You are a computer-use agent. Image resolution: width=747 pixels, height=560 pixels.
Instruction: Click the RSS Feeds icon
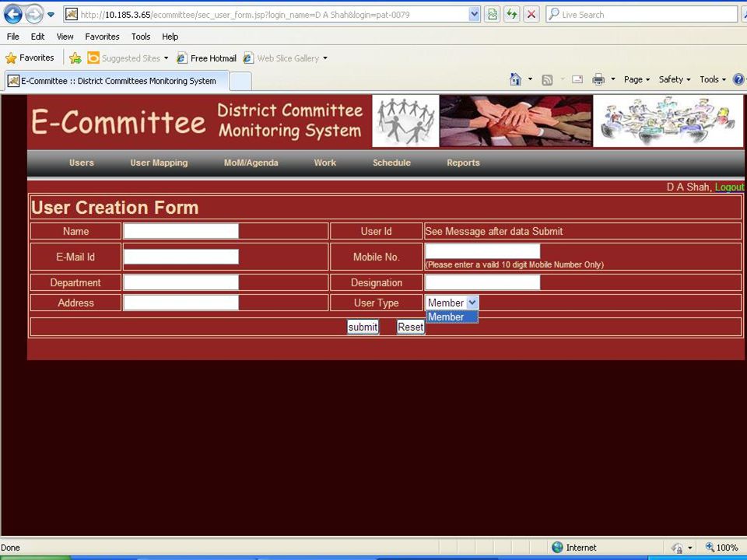click(547, 79)
